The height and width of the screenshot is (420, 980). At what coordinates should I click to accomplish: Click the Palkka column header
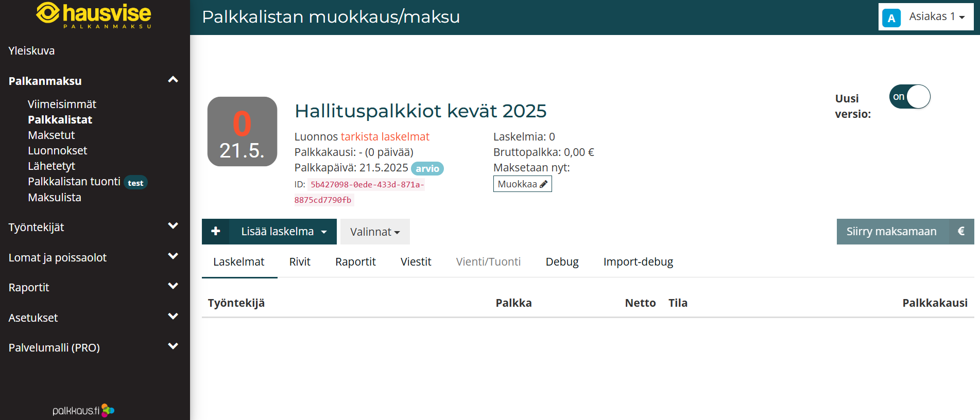tap(513, 303)
